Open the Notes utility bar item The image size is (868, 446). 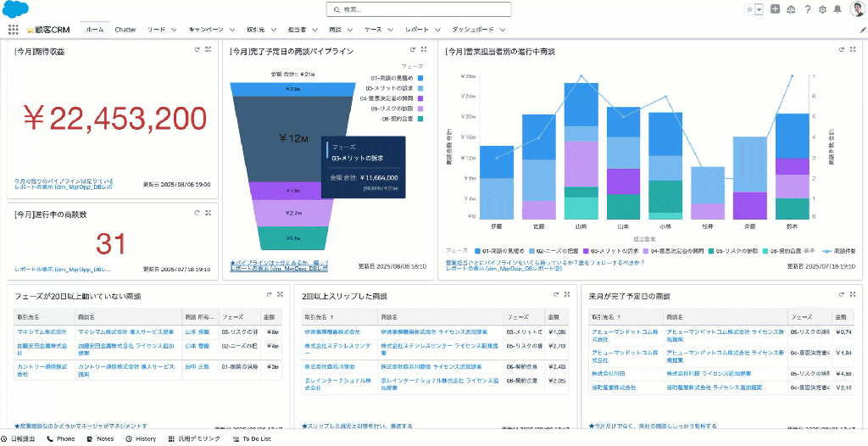pos(101,439)
